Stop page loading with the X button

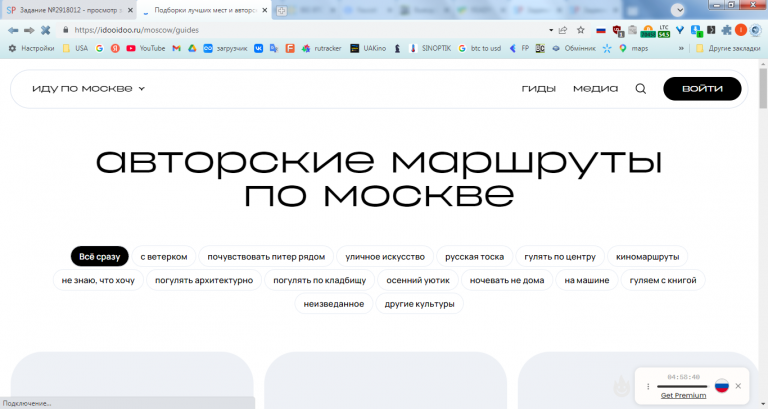pos(46,30)
